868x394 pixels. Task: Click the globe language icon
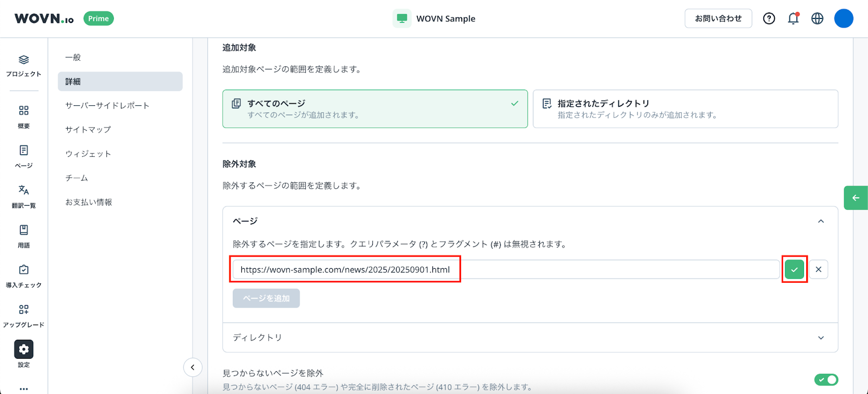coord(817,18)
